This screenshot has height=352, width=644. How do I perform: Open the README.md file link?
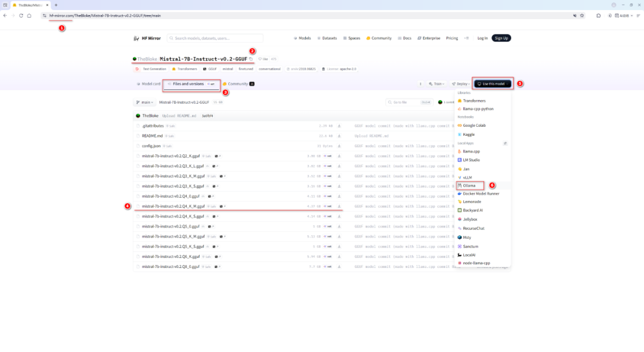pos(153,136)
